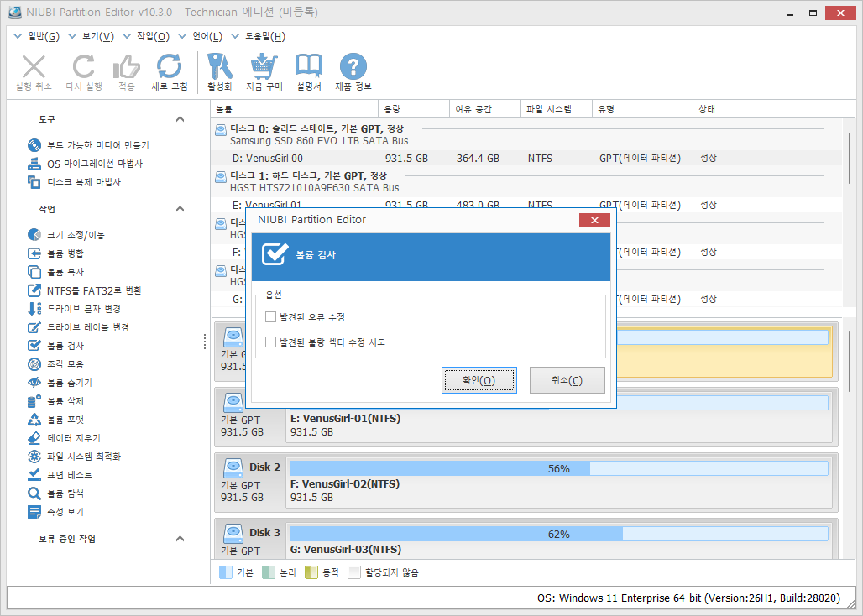The width and height of the screenshot is (863, 616).
Task: Click Disk 3 usage bar 62%
Action: coord(558,534)
